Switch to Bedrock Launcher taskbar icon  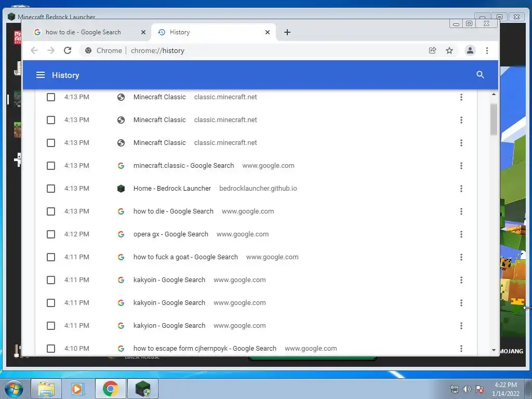tap(142, 389)
